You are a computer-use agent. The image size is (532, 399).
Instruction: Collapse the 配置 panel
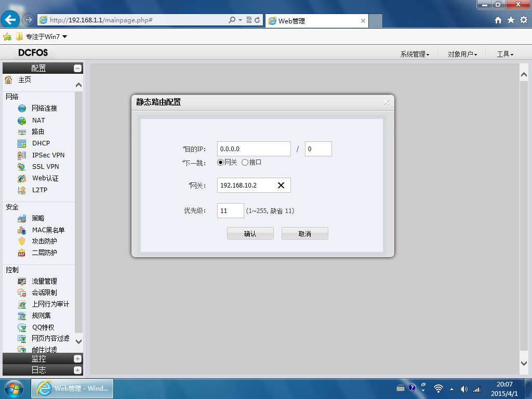[x=78, y=68]
